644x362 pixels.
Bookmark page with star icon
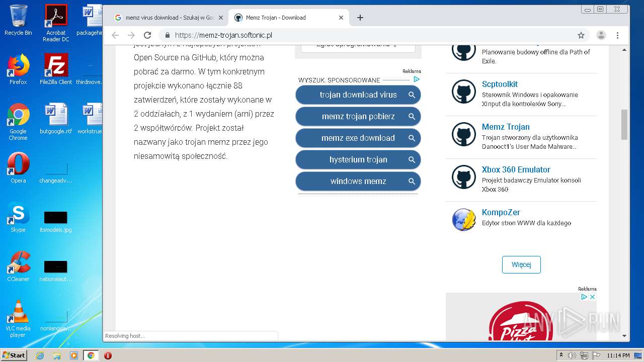click(x=581, y=35)
